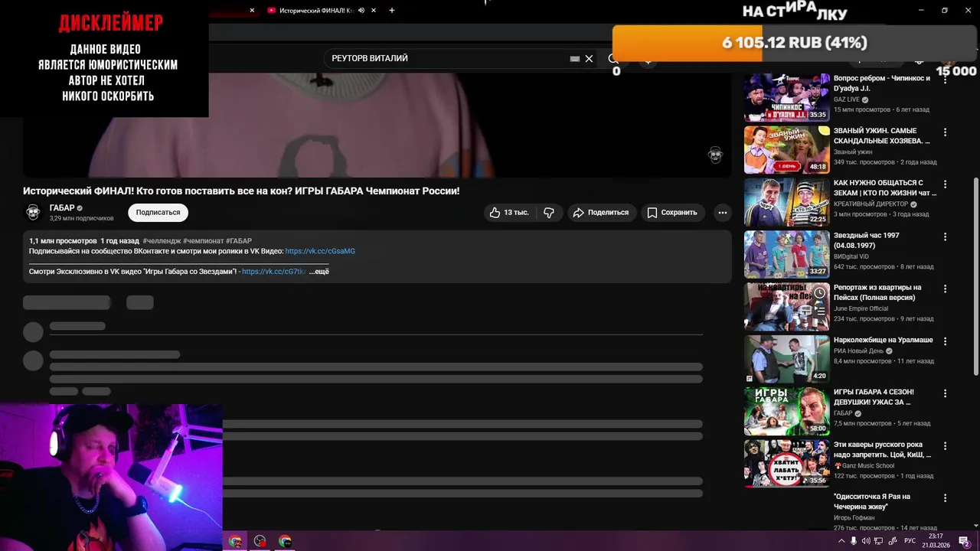Open the first Chrome icon in taskbar
This screenshot has height=551, width=980.
pos(235,541)
